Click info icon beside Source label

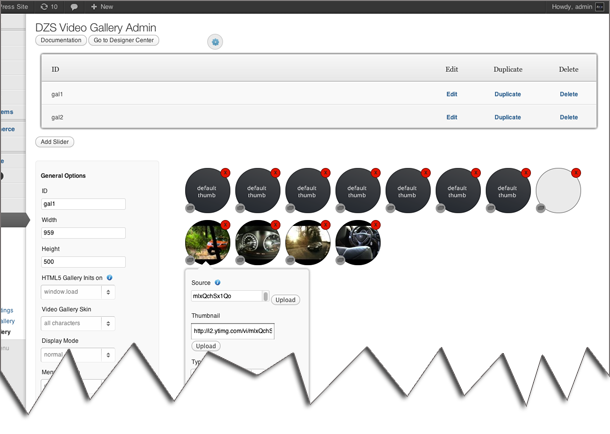point(217,282)
